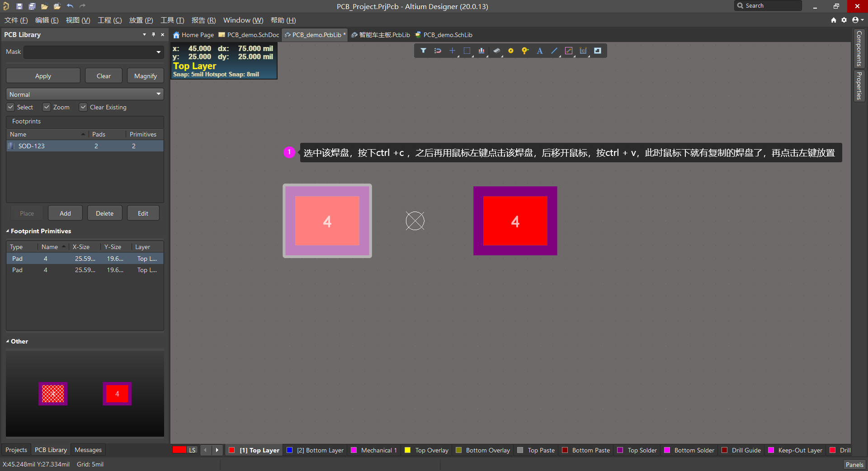Toggle the Select checkbox

pyautogui.click(x=10, y=107)
